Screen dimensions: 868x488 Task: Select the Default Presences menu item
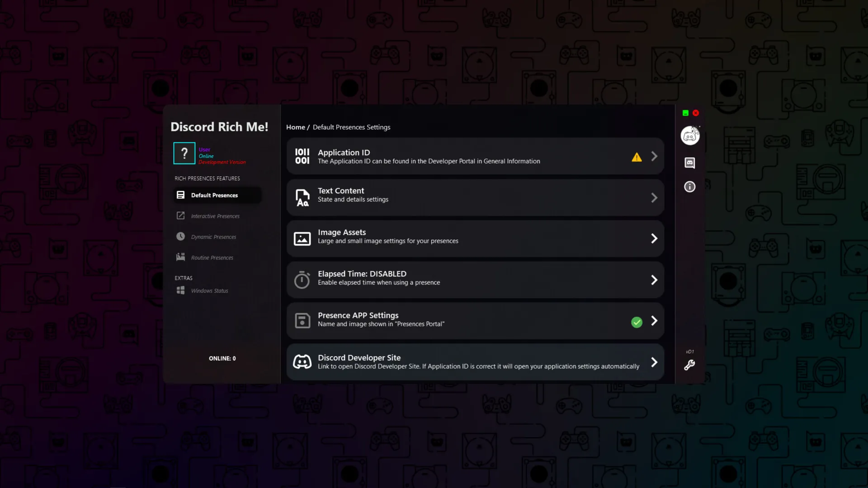217,195
